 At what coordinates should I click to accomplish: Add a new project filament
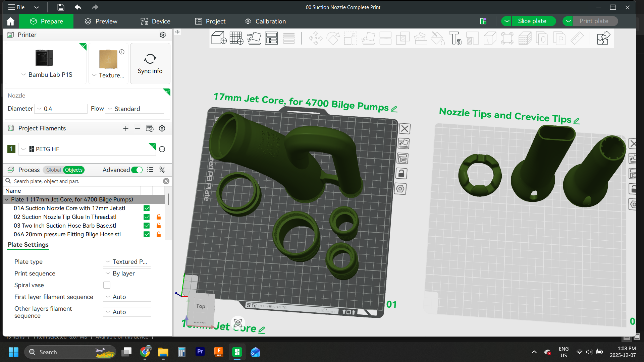pos(126,128)
